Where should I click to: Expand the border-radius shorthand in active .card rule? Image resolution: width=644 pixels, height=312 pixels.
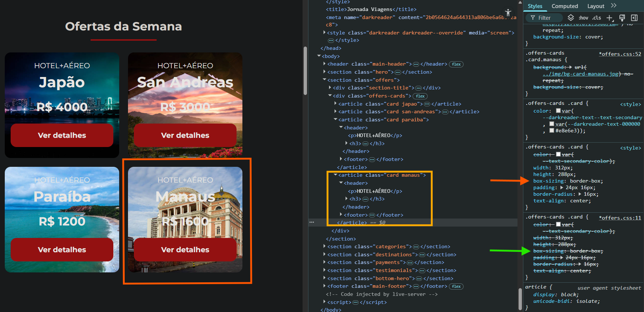tap(580, 194)
